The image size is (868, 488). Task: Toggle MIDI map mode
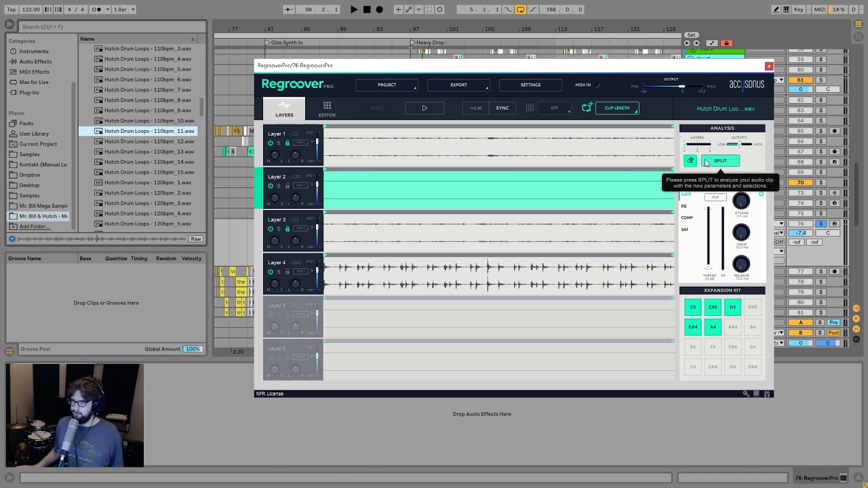click(x=820, y=9)
